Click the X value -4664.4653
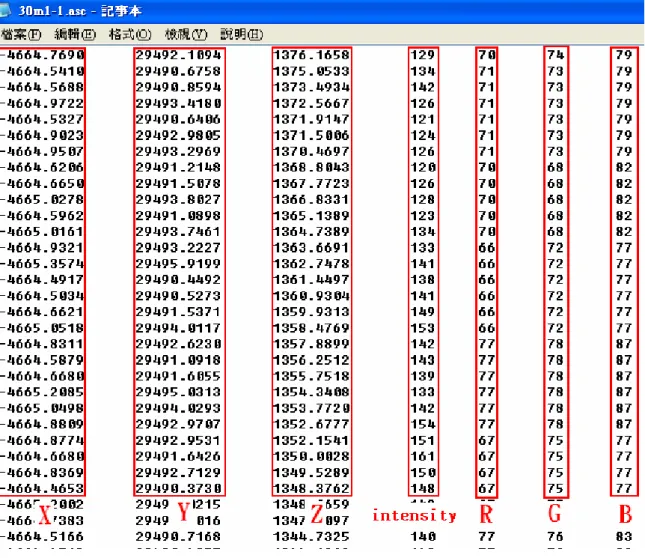The height and width of the screenshot is (558, 645). [x=42, y=489]
